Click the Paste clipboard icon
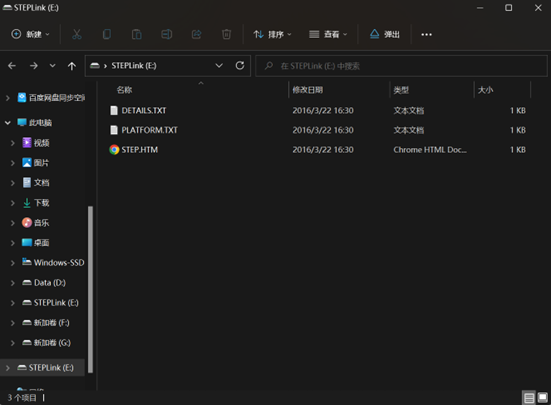This screenshot has height=405, width=551. [x=137, y=34]
